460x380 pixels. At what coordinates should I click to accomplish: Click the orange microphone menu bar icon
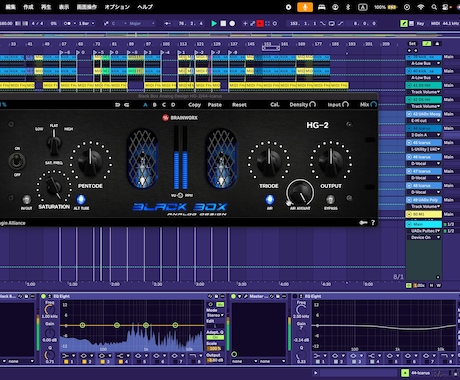point(305,7)
